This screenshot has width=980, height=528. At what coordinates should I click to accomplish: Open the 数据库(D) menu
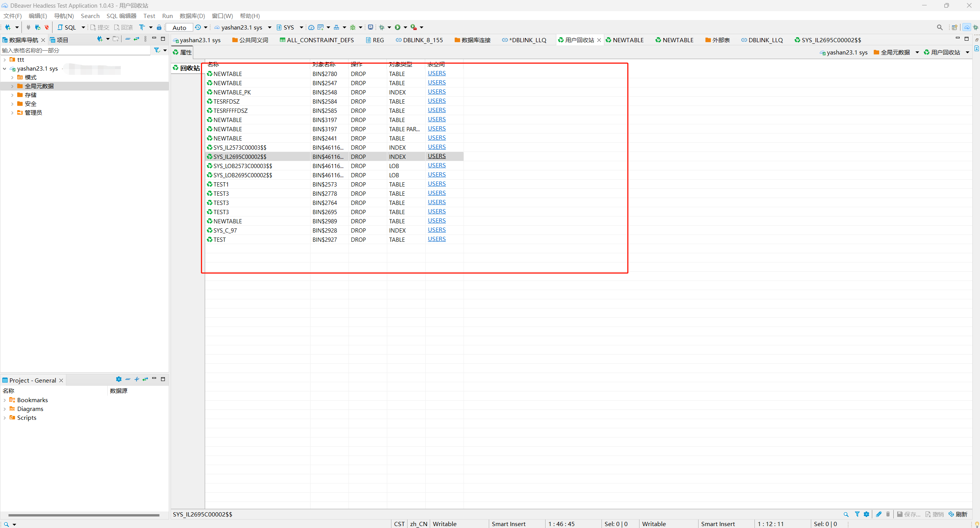pos(192,16)
